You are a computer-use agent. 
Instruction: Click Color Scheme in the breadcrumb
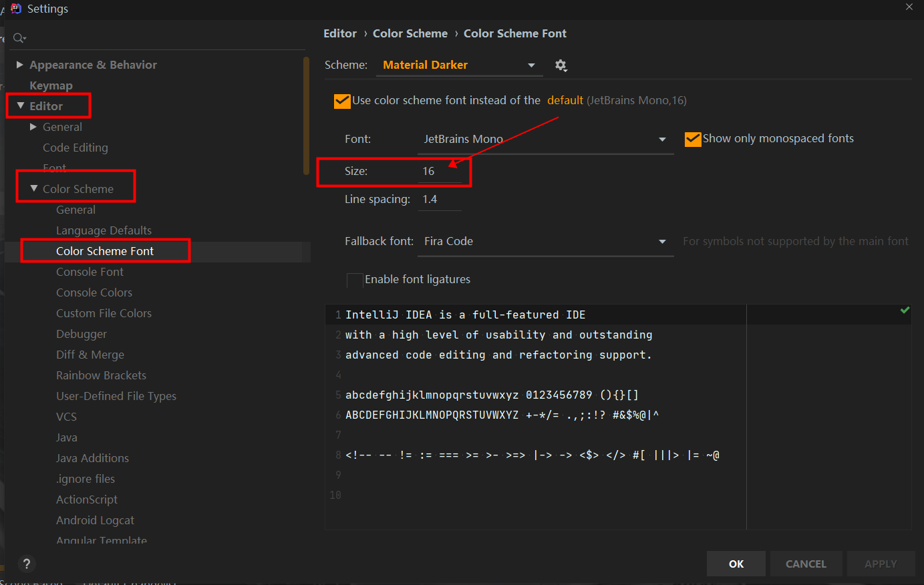point(410,33)
